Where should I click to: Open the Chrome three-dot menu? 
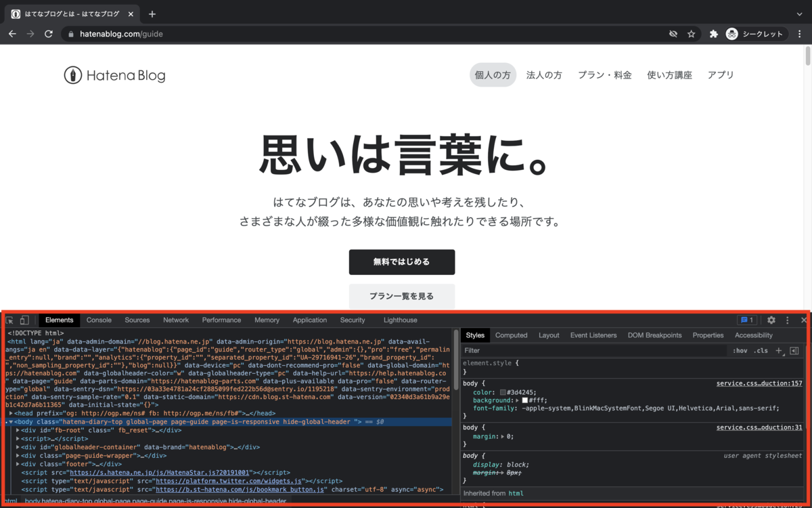click(800, 34)
